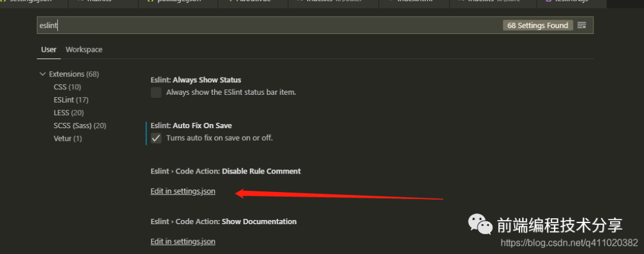The width and height of the screenshot is (644, 254).
Task: Click the Eslint: Always Show Status title
Action: 196,80
